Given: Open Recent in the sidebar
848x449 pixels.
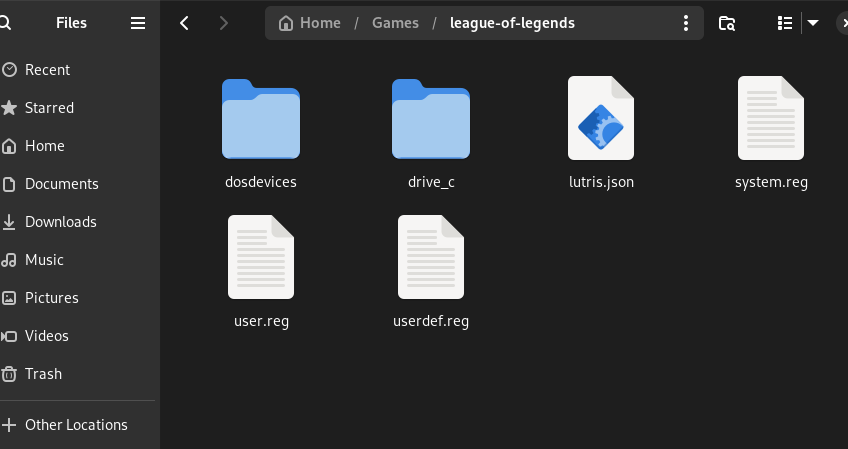Looking at the screenshot, I should [x=47, y=70].
